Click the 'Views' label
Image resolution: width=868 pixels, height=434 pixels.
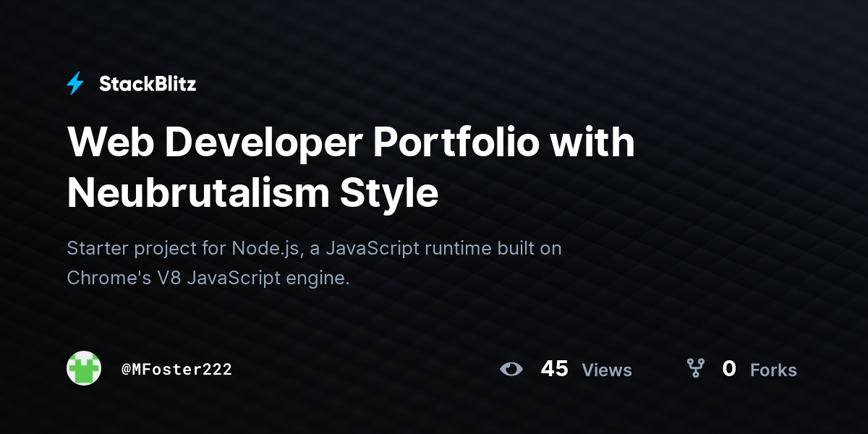607,370
